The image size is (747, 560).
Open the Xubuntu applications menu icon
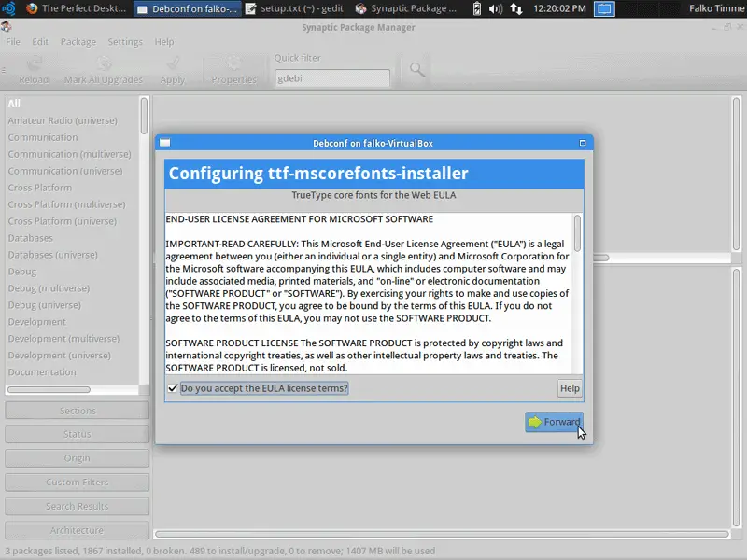coord(8,8)
